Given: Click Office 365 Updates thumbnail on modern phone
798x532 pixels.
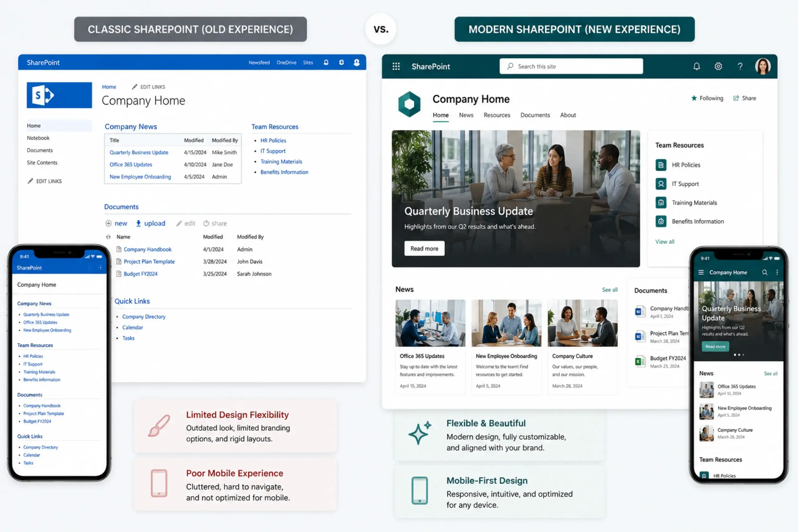Looking at the screenshot, I should [x=706, y=390].
